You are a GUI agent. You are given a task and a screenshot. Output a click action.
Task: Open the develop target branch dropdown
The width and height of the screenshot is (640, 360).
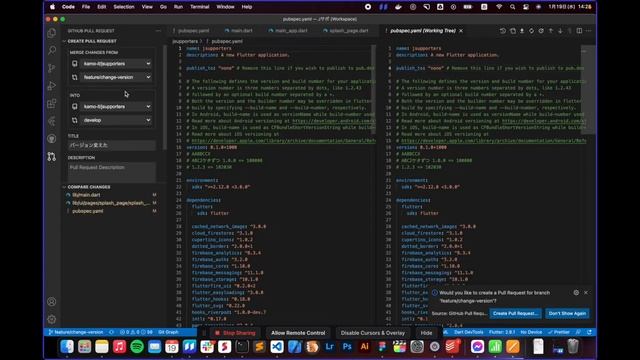(x=116, y=120)
